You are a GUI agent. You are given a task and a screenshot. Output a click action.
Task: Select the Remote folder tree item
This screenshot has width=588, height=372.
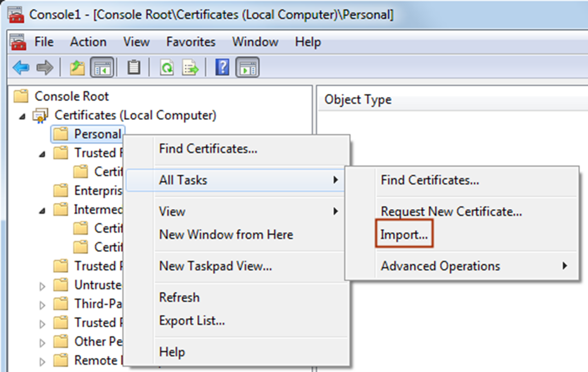click(99, 361)
